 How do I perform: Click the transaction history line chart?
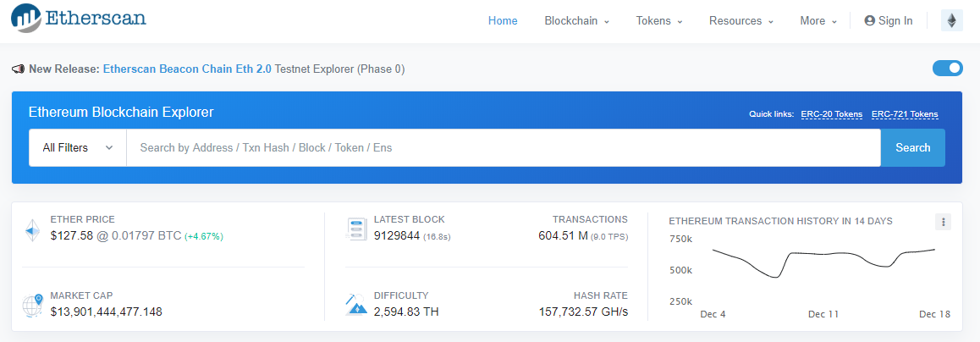point(823,262)
